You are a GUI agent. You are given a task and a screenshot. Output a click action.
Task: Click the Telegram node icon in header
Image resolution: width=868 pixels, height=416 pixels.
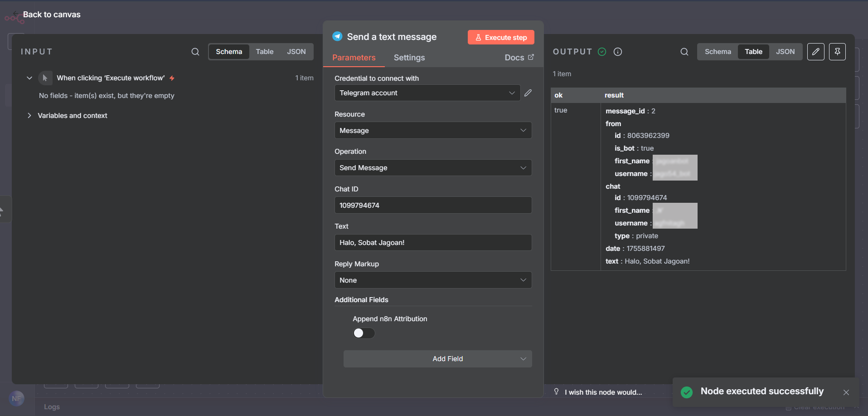[337, 36]
